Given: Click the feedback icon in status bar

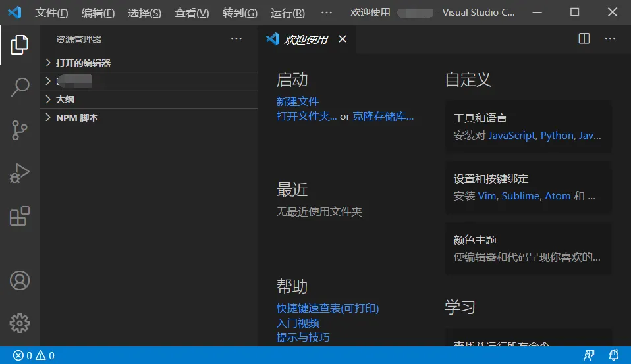Looking at the screenshot, I should click(x=589, y=355).
